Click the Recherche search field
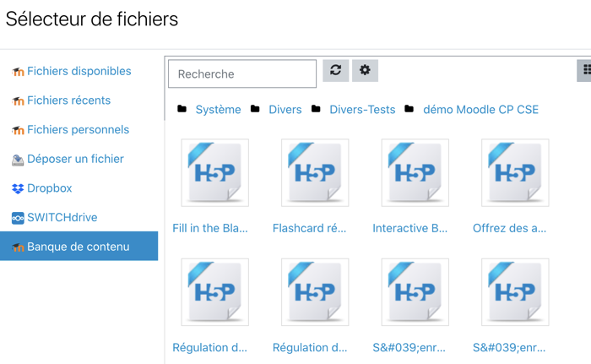 (242, 74)
